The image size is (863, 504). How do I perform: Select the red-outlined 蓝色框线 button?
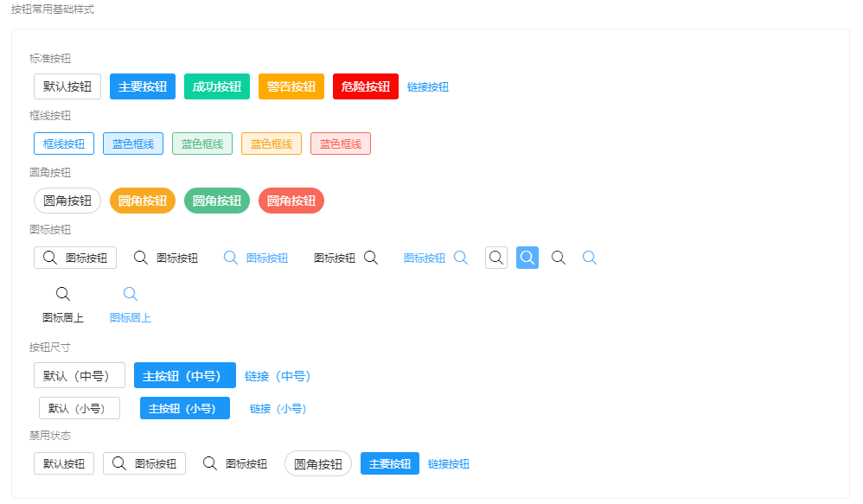[x=341, y=144]
